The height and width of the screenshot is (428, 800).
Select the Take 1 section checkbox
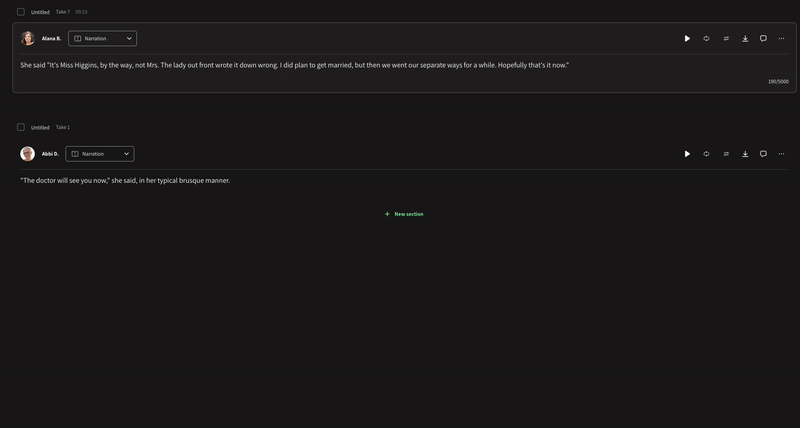coord(21,127)
